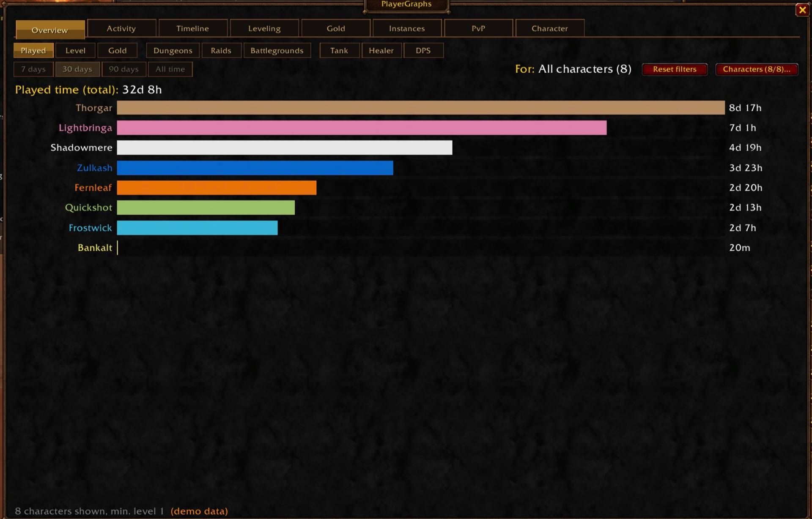Set time range to 90 days

123,69
